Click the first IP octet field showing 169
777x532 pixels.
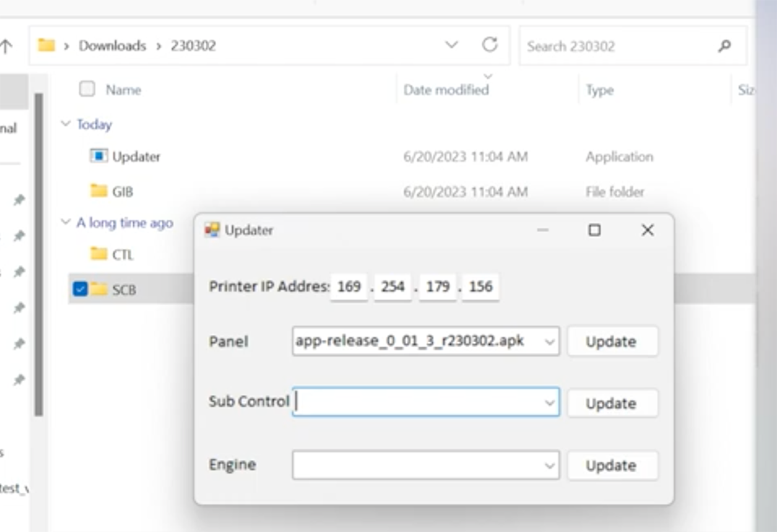point(348,286)
